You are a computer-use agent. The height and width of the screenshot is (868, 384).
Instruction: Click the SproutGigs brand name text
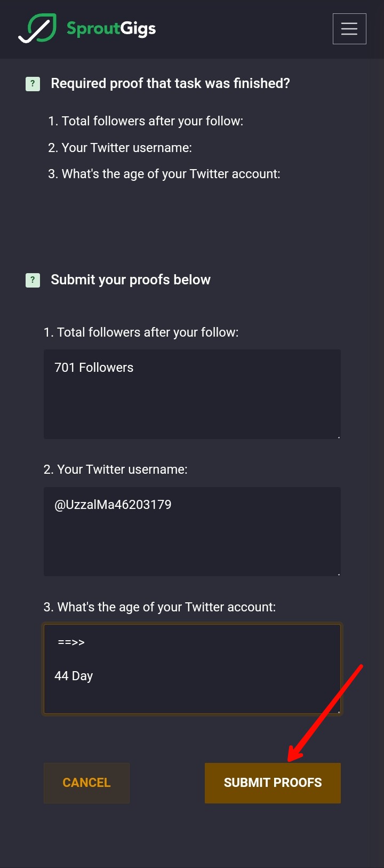pyautogui.click(x=111, y=28)
